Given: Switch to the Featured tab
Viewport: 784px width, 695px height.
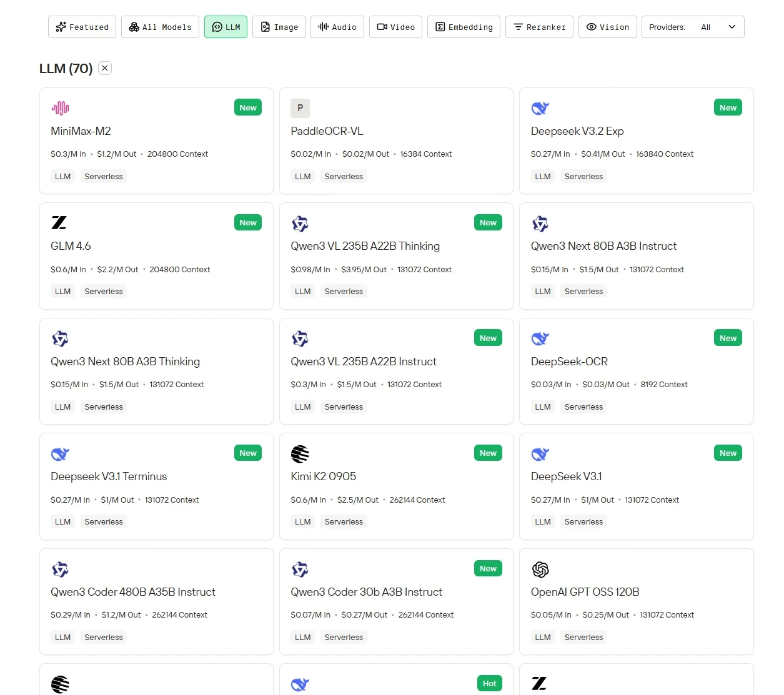Looking at the screenshot, I should point(82,27).
